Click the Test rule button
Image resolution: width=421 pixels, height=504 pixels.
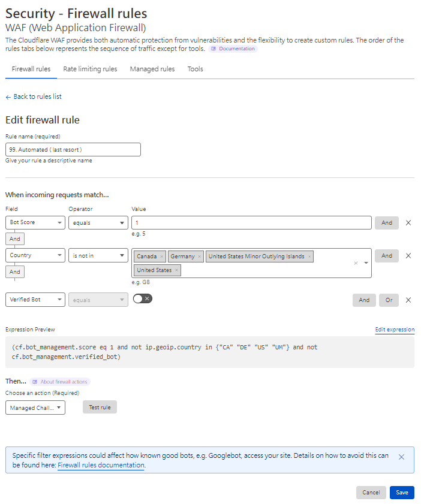[100, 408]
